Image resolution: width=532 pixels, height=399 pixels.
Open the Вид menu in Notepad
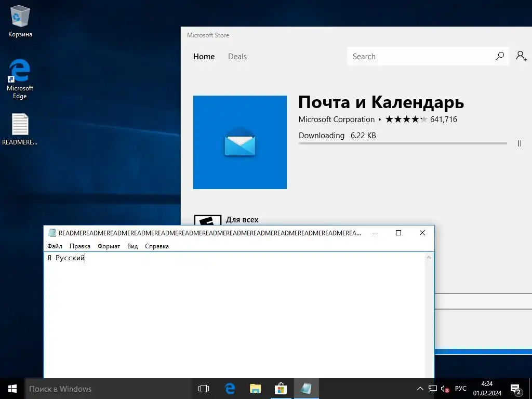pyautogui.click(x=132, y=246)
